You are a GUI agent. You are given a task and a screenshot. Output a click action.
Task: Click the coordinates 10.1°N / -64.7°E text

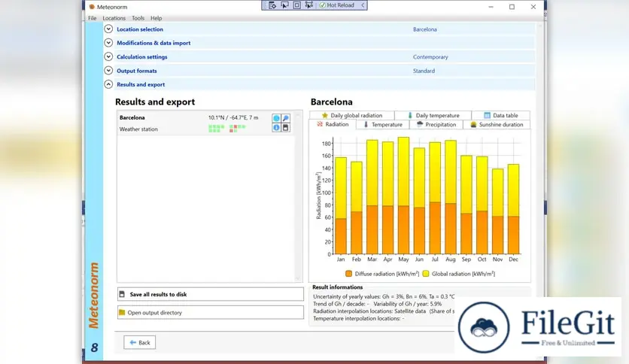pos(233,117)
